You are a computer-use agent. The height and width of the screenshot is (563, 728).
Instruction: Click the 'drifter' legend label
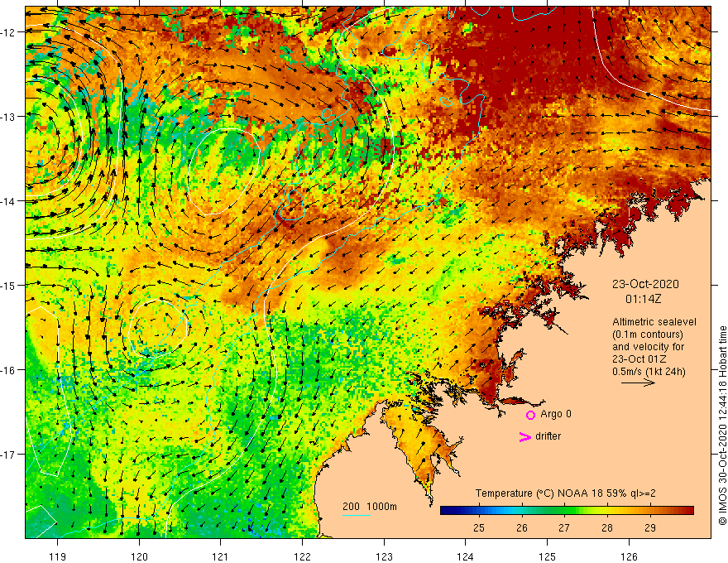(548, 436)
